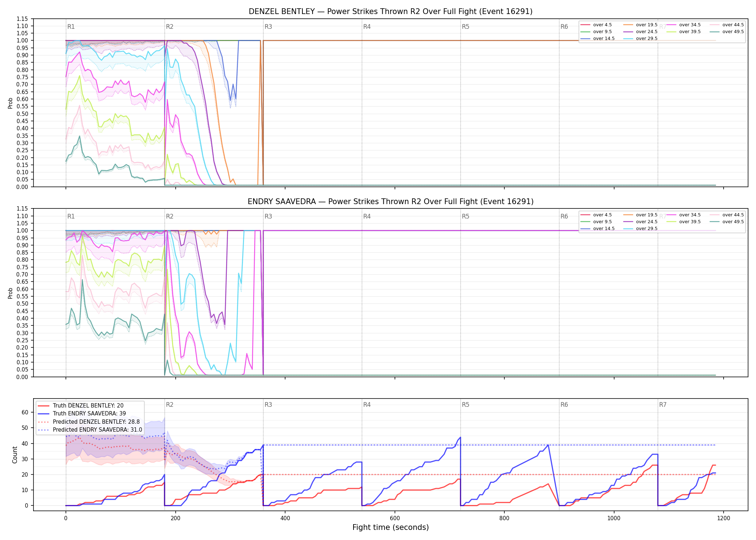Click the R3 round marker in top chart
The height and width of the screenshot is (540, 756).
coord(268,27)
